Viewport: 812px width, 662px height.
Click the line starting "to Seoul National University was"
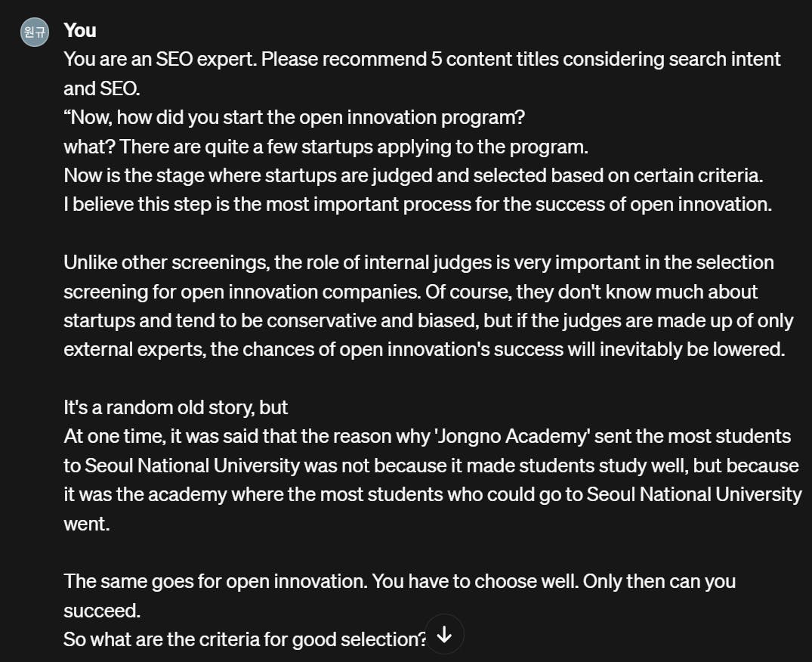click(431, 466)
